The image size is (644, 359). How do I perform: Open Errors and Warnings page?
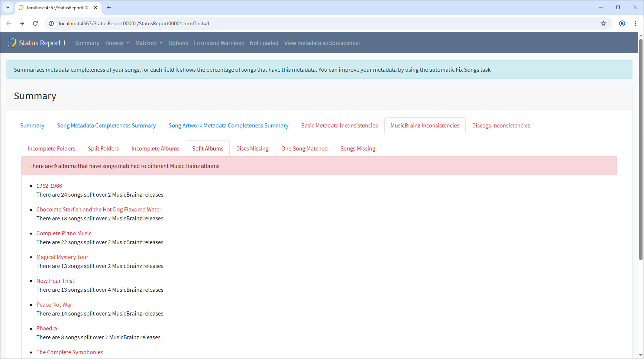point(219,43)
